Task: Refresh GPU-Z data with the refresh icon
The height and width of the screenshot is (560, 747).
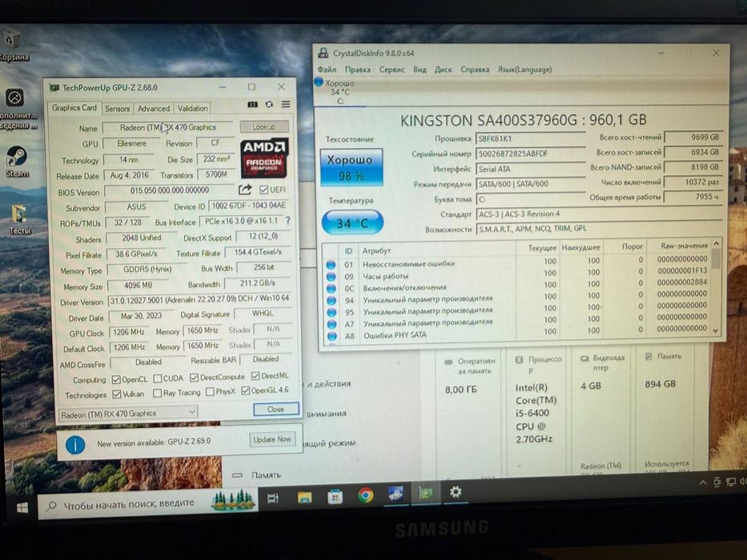Action: 269,104
